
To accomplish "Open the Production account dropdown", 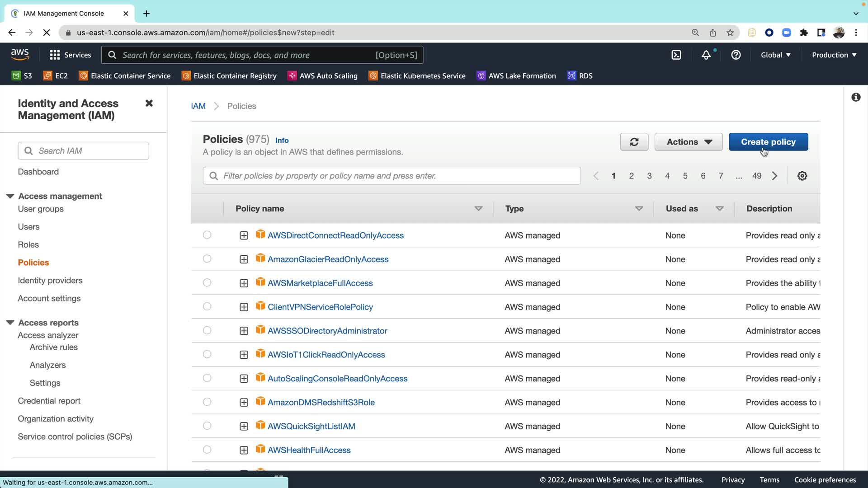I will [834, 55].
